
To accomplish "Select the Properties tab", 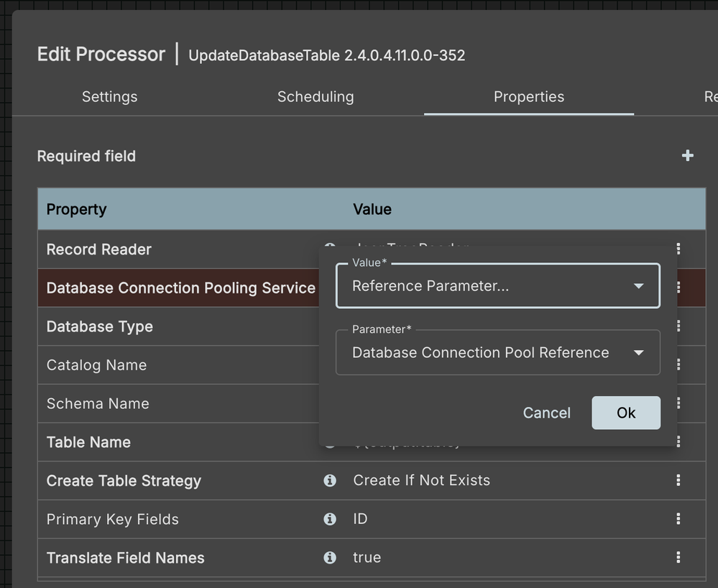I will point(528,96).
